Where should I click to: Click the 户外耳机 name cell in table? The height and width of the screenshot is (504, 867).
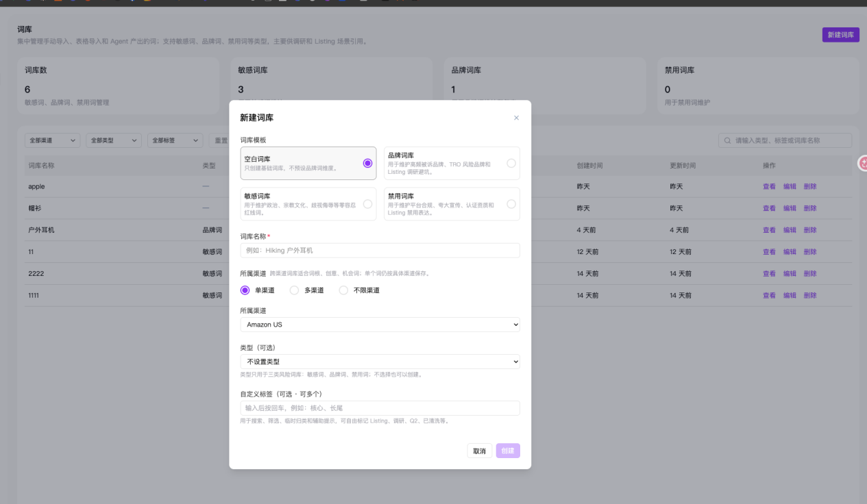pyautogui.click(x=41, y=230)
